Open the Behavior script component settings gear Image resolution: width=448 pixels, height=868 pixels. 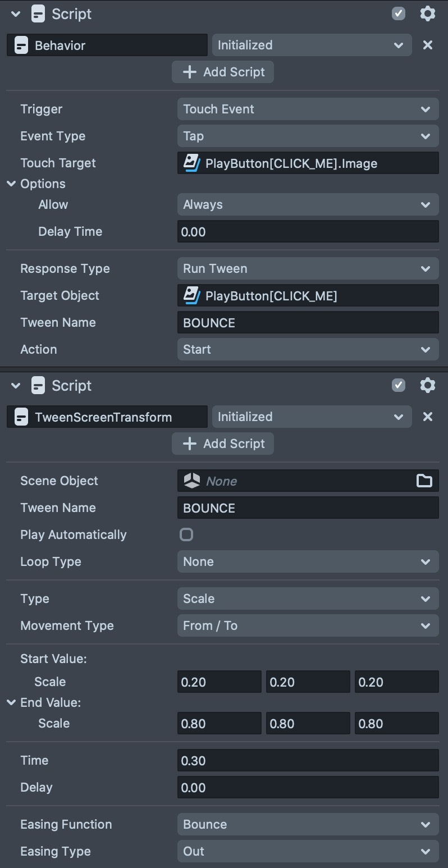427,13
